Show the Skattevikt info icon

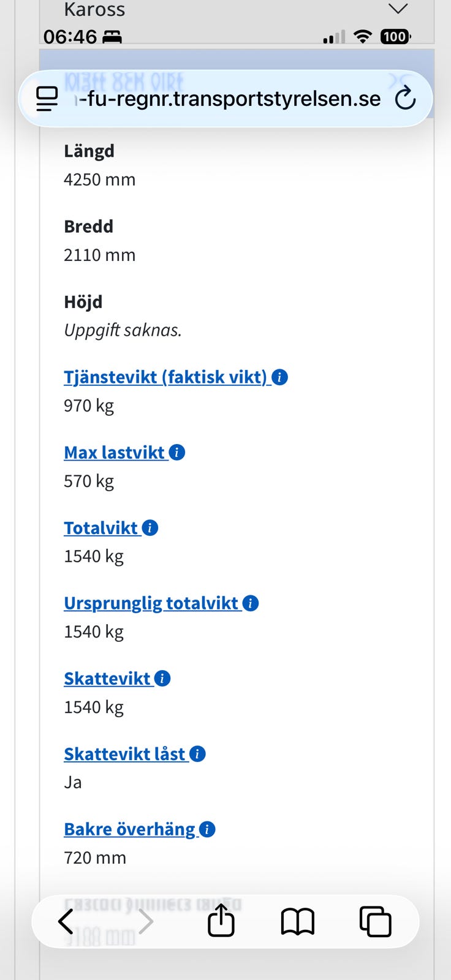[162, 679]
